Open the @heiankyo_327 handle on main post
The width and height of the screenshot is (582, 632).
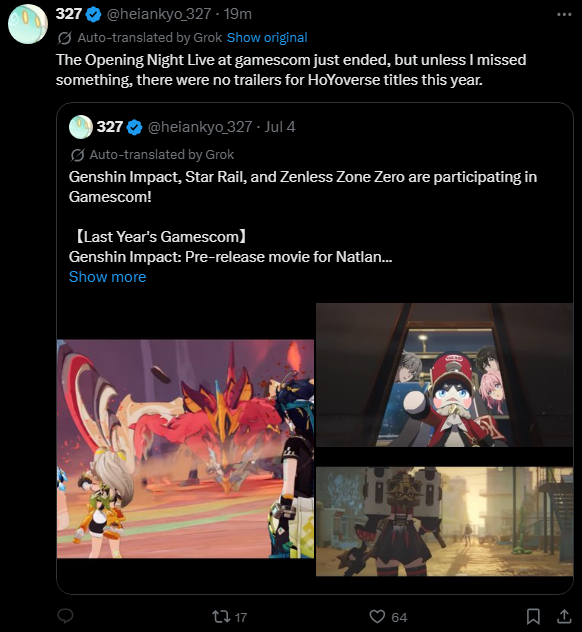point(159,14)
